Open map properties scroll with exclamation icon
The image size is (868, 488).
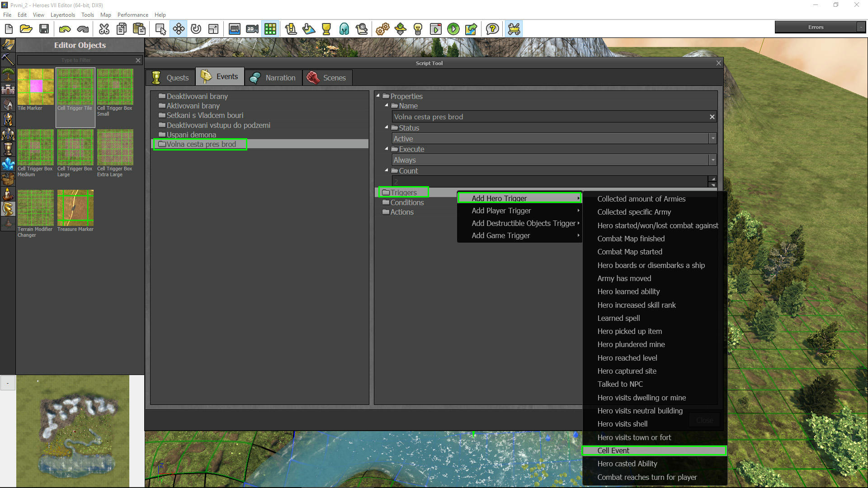pyautogui.click(x=291, y=29)
